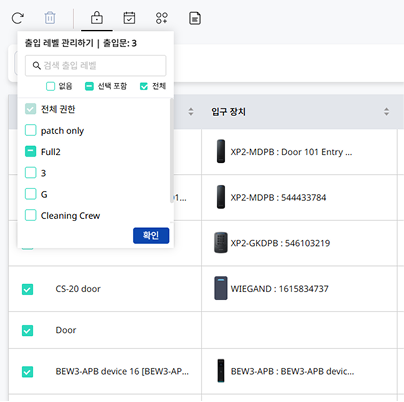
Task: Uncheck the CS-20 door row
Action: [27, 289]
